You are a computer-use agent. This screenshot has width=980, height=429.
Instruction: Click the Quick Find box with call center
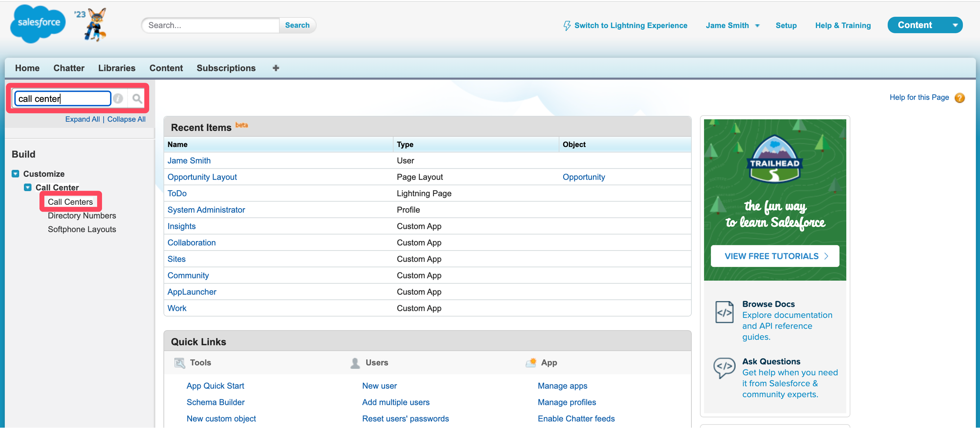pos(63,99)
